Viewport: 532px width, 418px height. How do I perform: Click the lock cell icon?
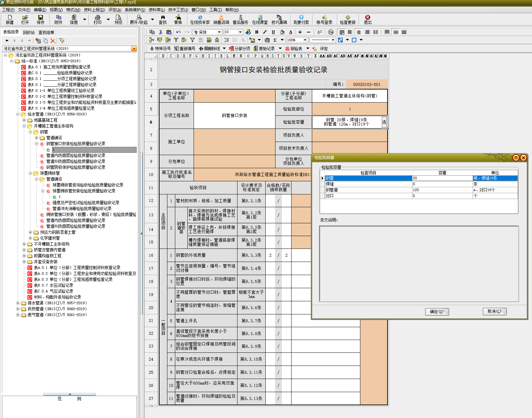(x=217, y=40)
